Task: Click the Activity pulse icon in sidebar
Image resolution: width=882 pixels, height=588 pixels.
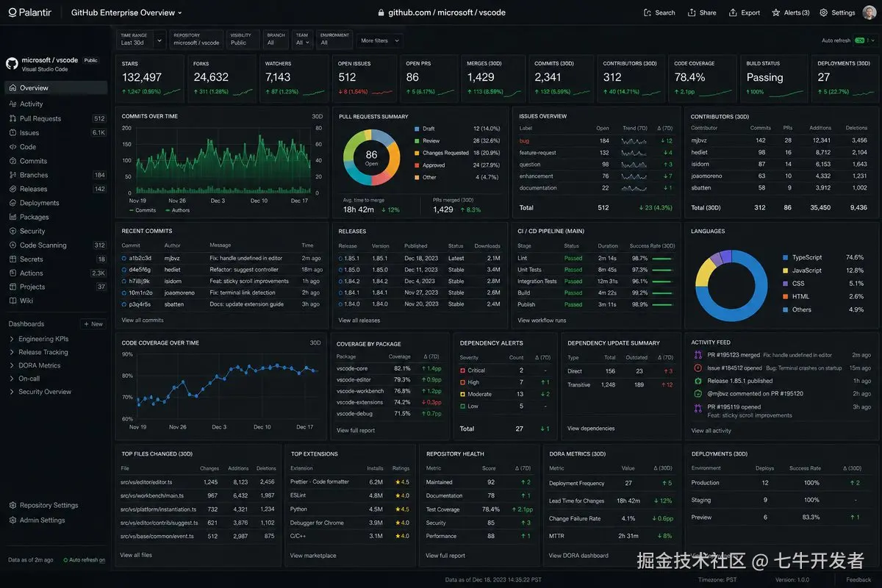Action: pos(12,104)
